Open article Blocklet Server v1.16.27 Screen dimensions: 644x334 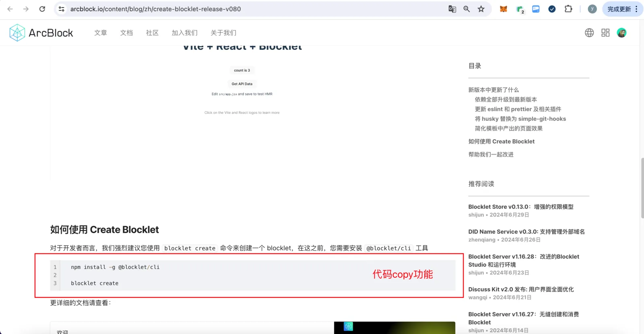[523, 318]
